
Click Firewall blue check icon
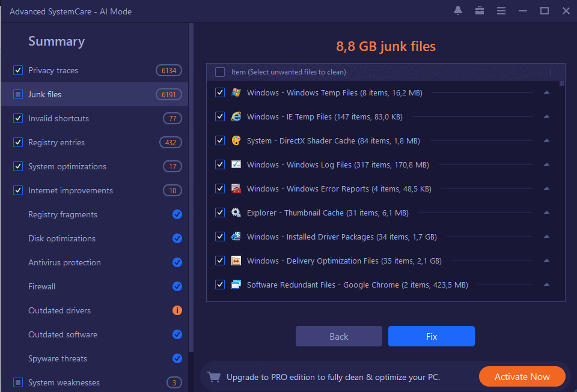click(x=177, y=286)
